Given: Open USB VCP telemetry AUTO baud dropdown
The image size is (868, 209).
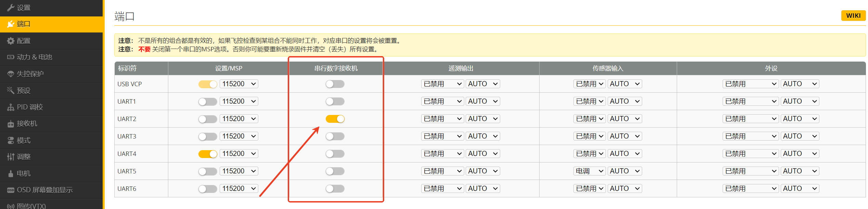Looking at the screenshot, I should pos(483,84).
